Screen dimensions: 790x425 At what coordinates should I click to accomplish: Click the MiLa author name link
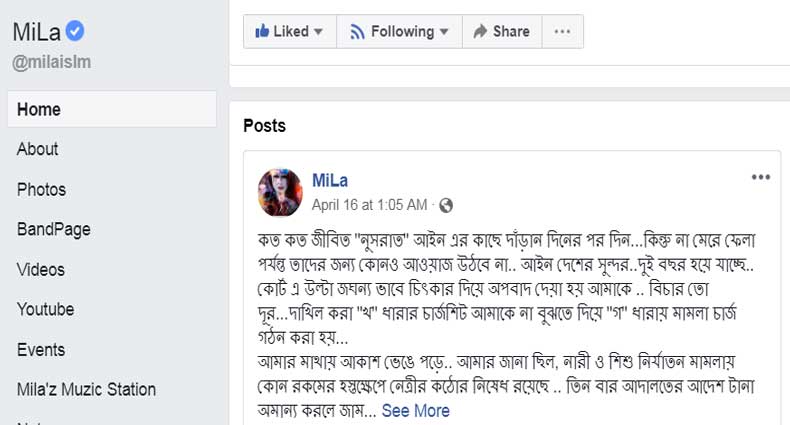(x=330, y=180)
